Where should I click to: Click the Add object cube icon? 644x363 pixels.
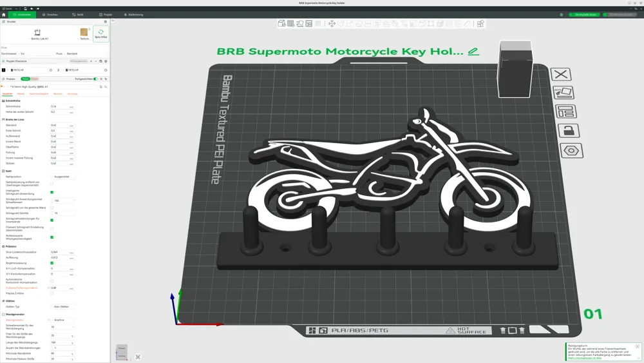[282, 24]
